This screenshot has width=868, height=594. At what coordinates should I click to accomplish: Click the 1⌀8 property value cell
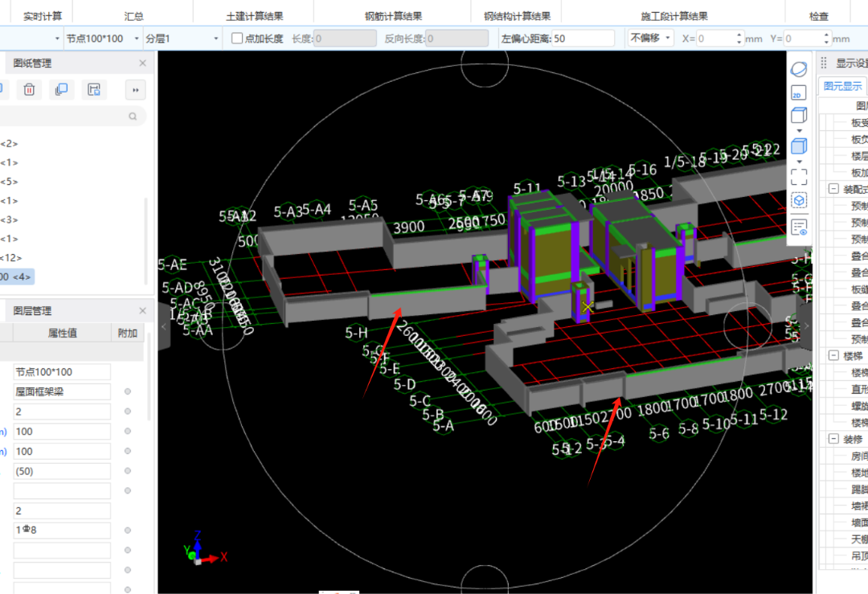point(62,531)
